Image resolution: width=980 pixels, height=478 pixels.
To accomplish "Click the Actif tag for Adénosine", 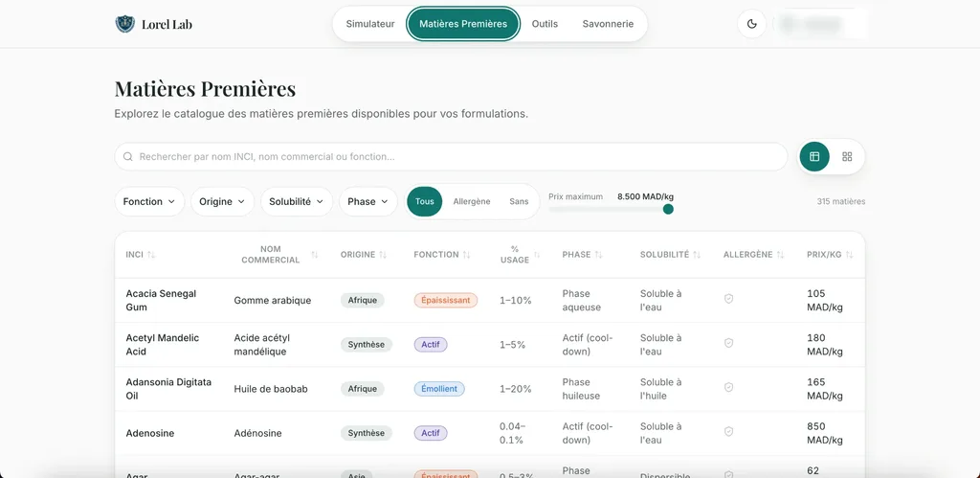I will (x=431, y=433).
